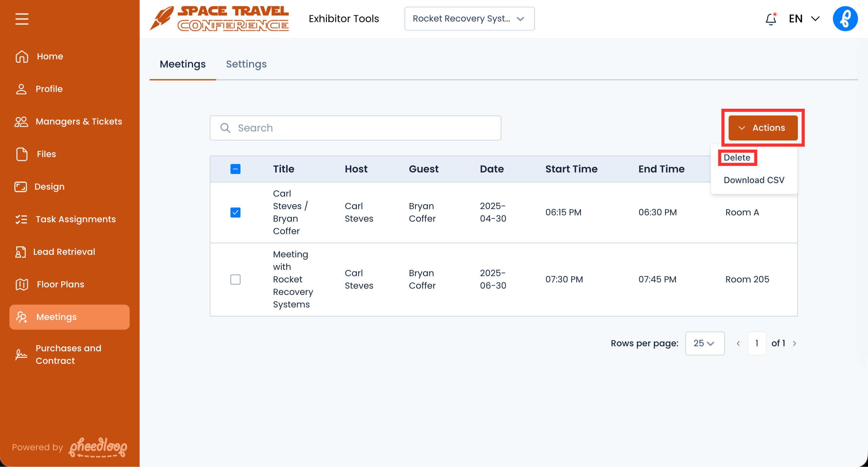Go to next page arrow
This screenshot has height=467, width=868.
click(x=794, y=343)
